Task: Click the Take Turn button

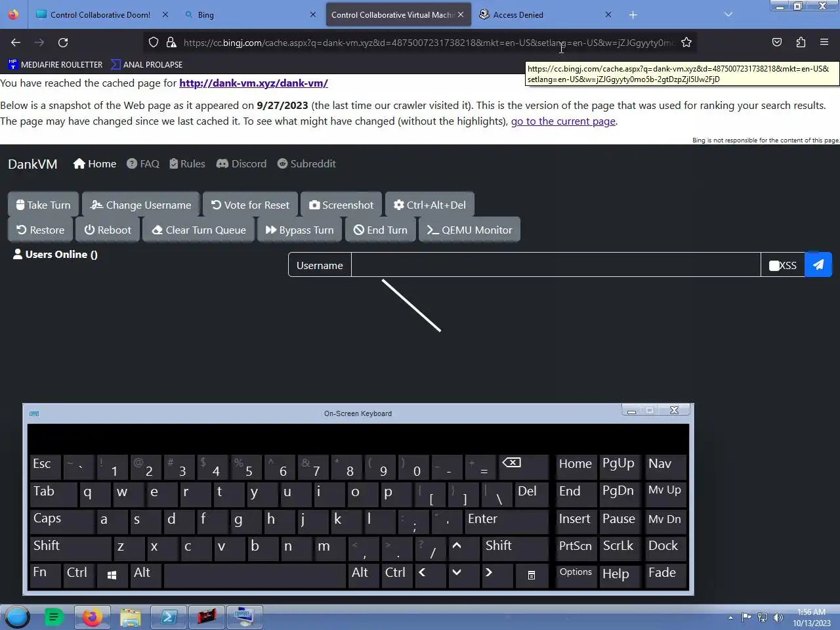Action: (43, 205)
